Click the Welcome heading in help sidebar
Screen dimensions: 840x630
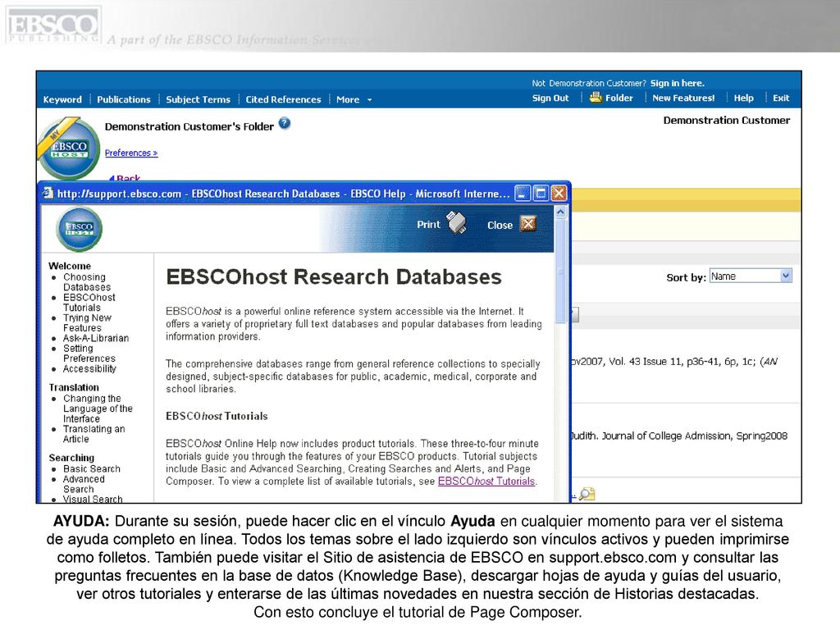(x=70, y=266)
